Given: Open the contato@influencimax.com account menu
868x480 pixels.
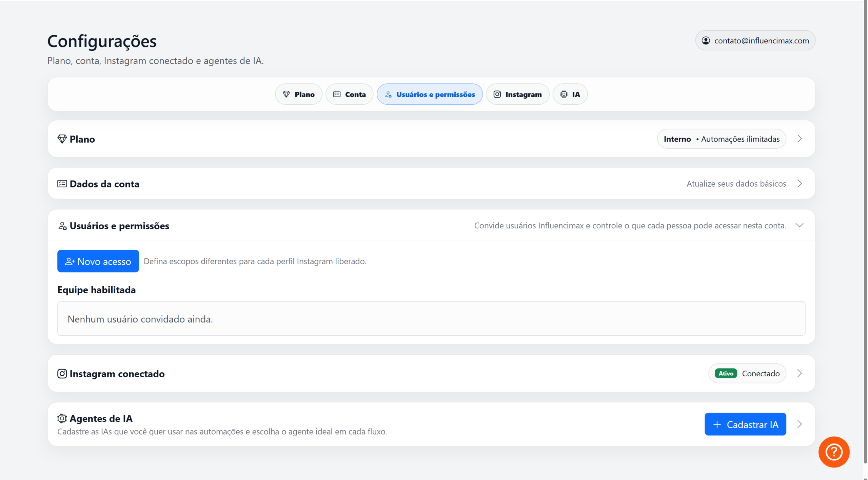Looking at the screenshot, I should [755, 41].
